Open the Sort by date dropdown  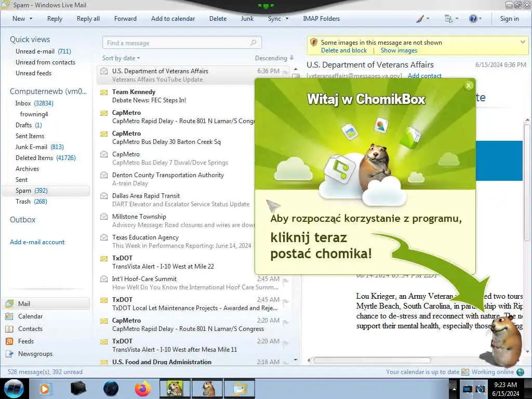pos(121,58)
